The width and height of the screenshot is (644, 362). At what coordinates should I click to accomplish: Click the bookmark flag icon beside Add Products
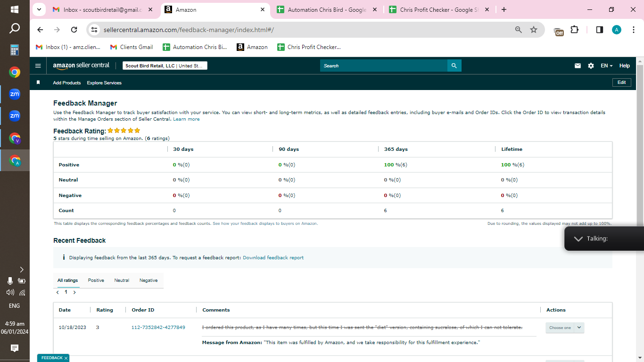pyautogui.click(x=38, y=82)
